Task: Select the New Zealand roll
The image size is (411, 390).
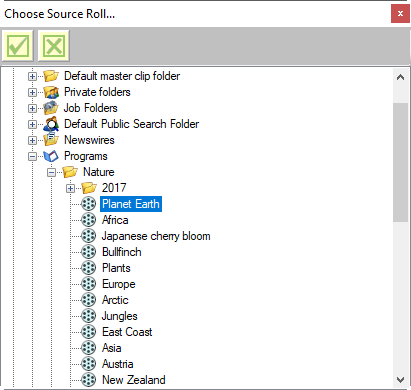Action: pyautogui.click(x=134, y=380)
